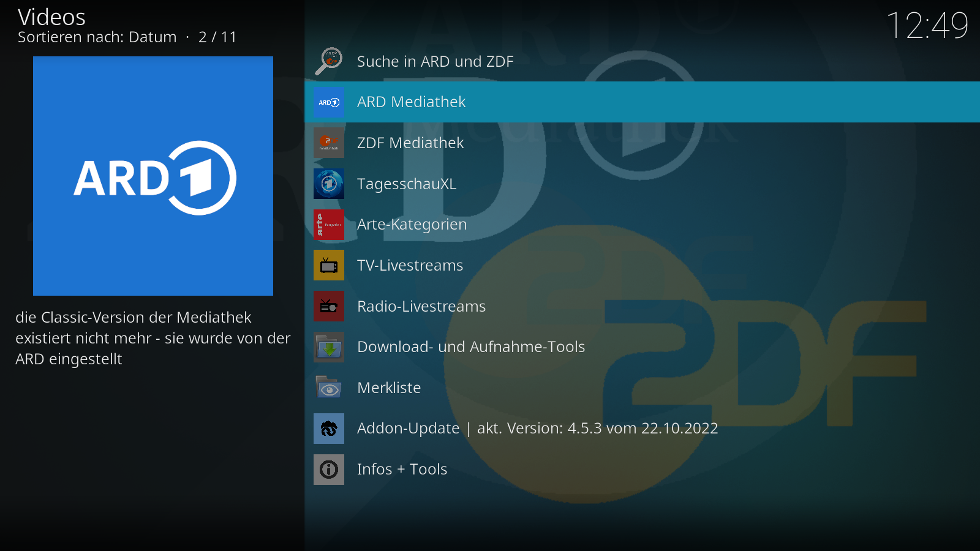Open Addon-Update version 4.5.3 entry

coord(642,429)
